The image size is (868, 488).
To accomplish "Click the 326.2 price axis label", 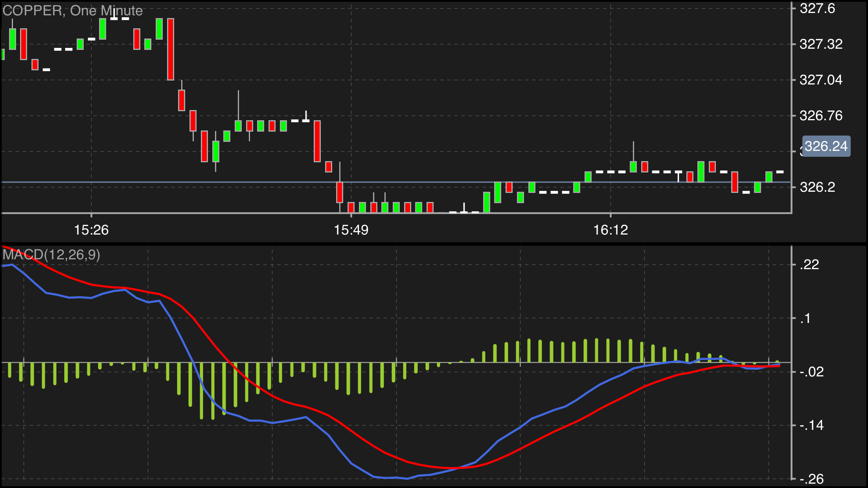I will click(817, 187).
